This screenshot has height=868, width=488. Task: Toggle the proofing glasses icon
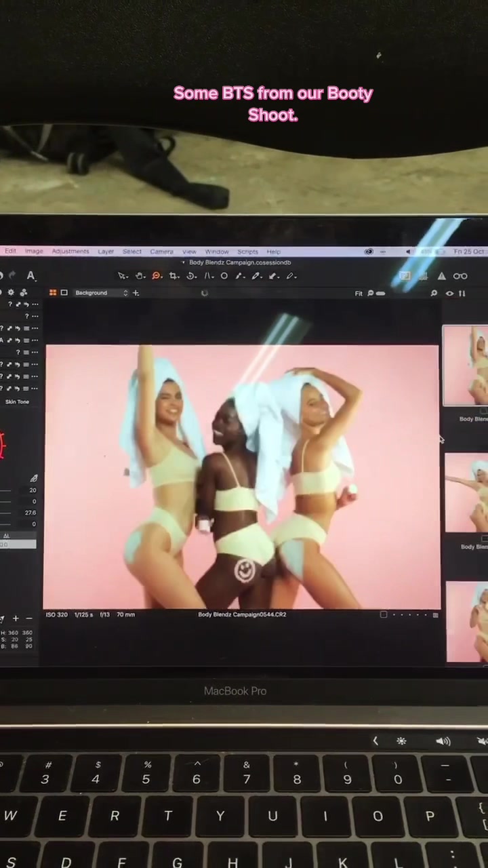460,276
